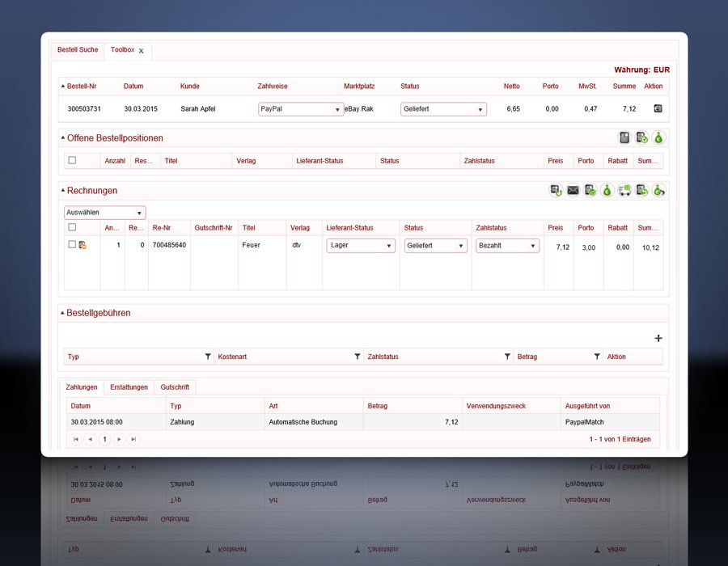Image resolution: width=728 pixels, height=566 pixels.
Task: Click the first Rechnungen toolbar icon with green arrow
Action: [556, 190]
